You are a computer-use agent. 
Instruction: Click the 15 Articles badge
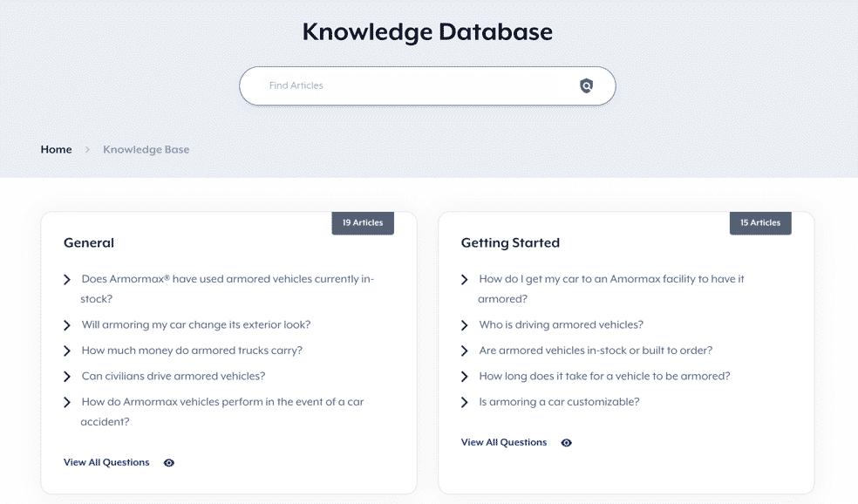(x=760, y=222)
